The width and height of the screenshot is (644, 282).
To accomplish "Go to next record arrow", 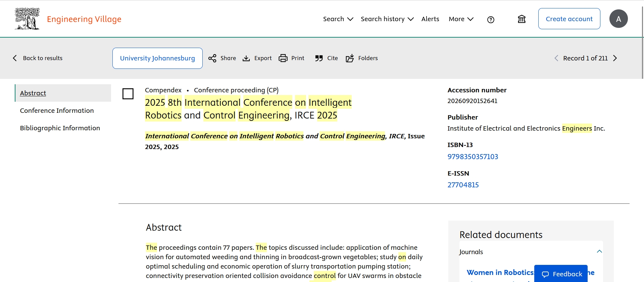I will [615, 58].
